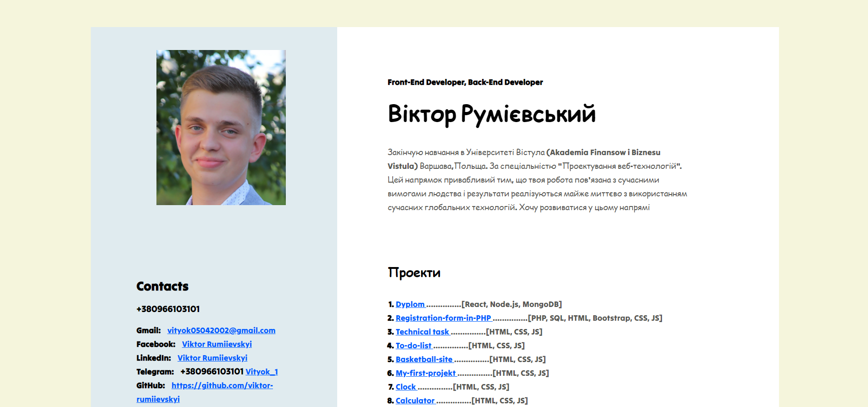The width and height of the screenshot is (868, 407).
Task: Click the name heading Віктор Румієвський
Action: tap(491, 114)
